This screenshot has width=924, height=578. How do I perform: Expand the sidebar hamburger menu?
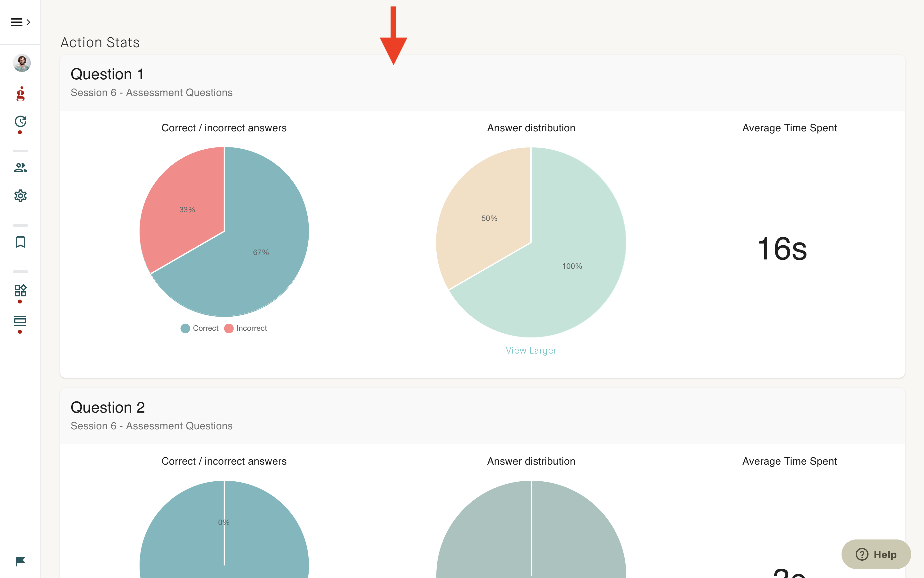(x=20, y=22)
